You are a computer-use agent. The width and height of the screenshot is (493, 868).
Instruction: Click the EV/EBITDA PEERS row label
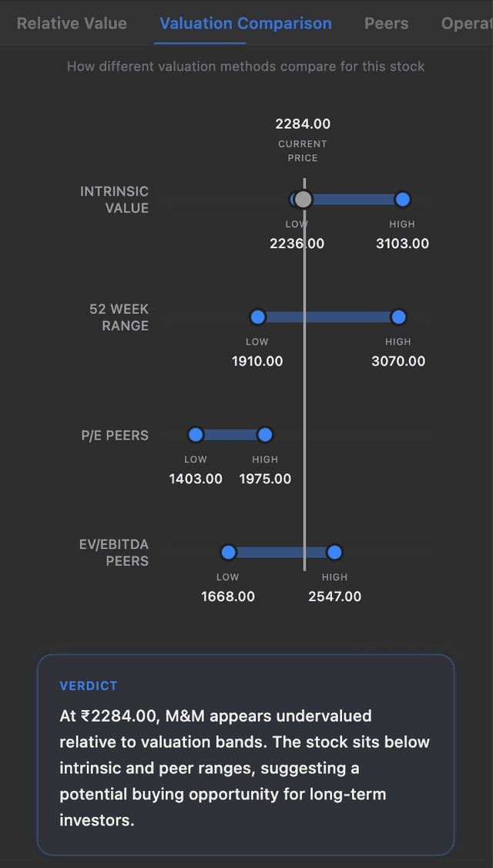tap(114, 553)
